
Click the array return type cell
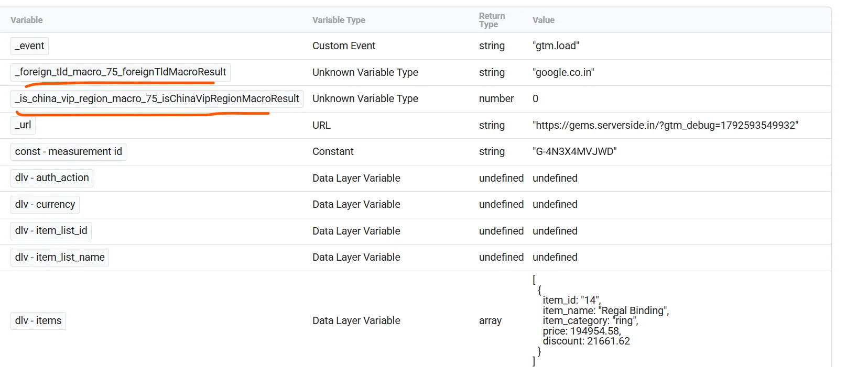coord(490,321)
